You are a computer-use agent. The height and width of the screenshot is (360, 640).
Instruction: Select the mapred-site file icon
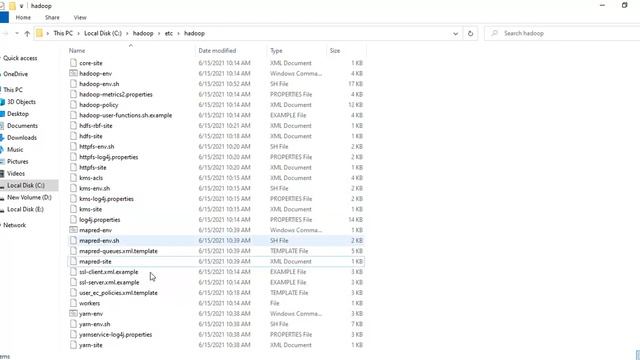73,261
